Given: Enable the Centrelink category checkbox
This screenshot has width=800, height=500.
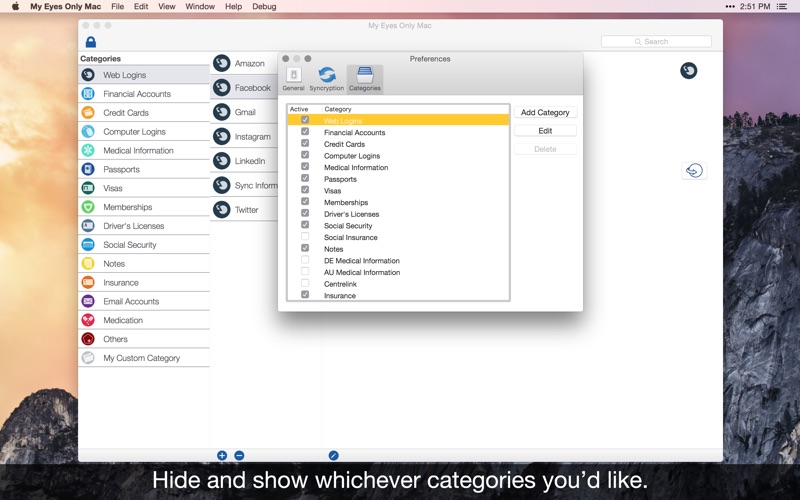Looking at the screenshot, I should (x=305, y=283).
